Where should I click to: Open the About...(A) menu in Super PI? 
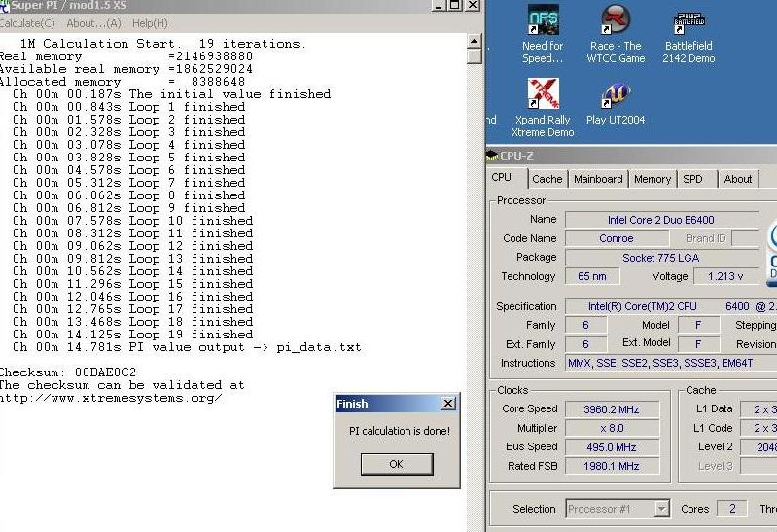coord(93,23)
